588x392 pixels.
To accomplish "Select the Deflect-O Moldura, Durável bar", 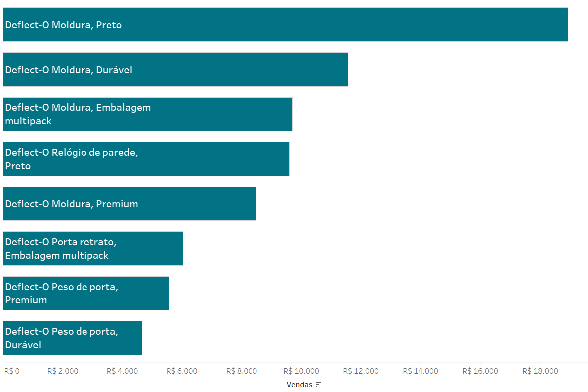I will pyautogui.click(x=175, y=70).
